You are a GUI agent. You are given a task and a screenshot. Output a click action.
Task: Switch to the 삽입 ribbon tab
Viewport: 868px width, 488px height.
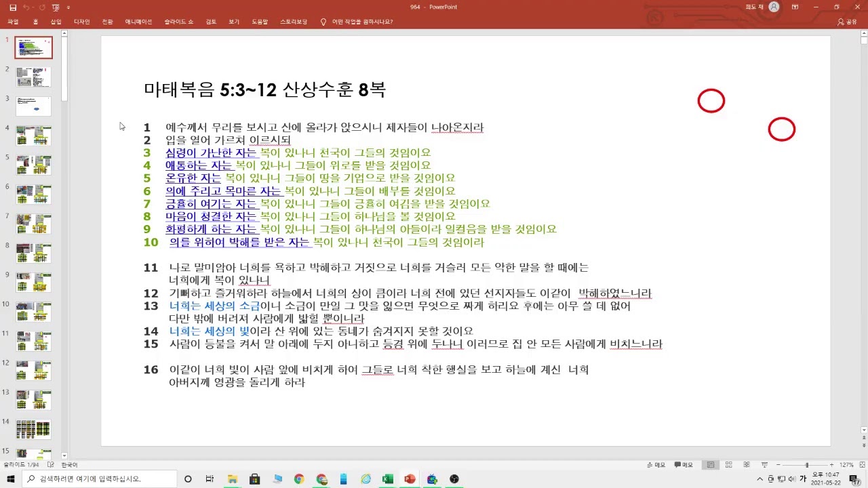pyautogui.click(x=56, y=22)
